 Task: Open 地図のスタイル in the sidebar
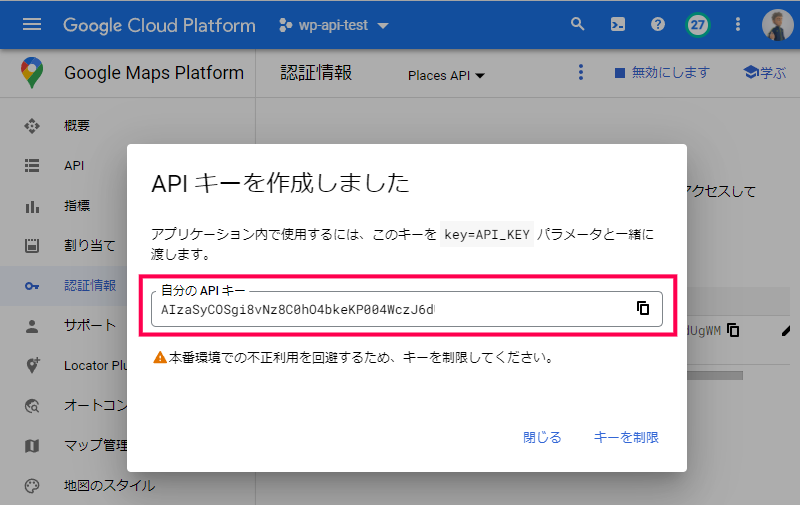click(109, 486)
